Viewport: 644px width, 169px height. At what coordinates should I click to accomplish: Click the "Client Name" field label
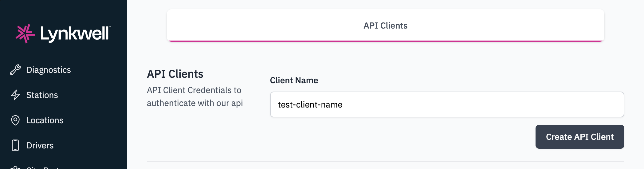(294, 80)
